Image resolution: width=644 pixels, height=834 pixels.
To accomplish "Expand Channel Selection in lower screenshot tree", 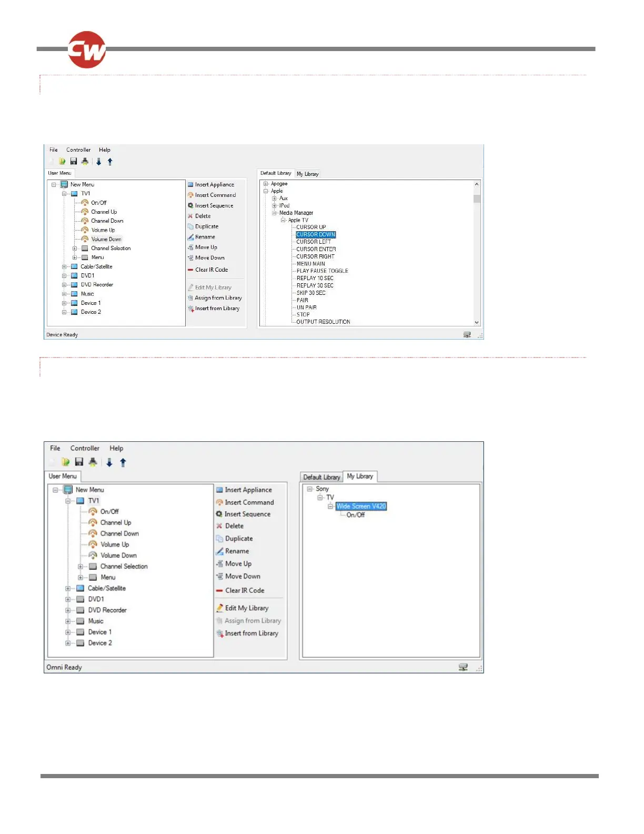I will click(80, 567).
